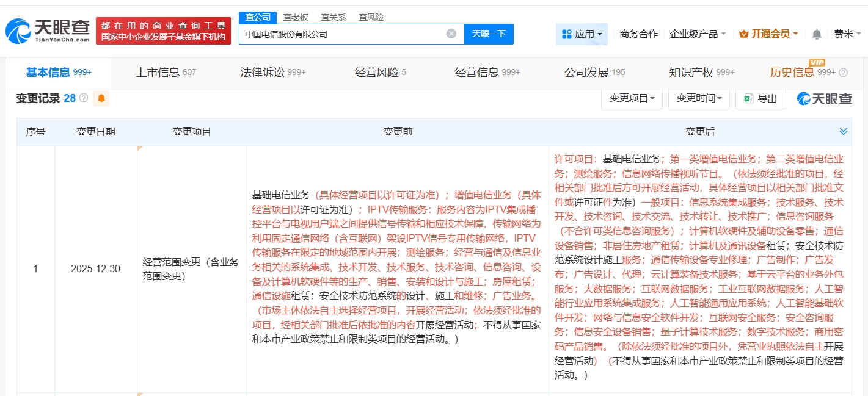Expand table with double chevron icon

tap(844, 132)
